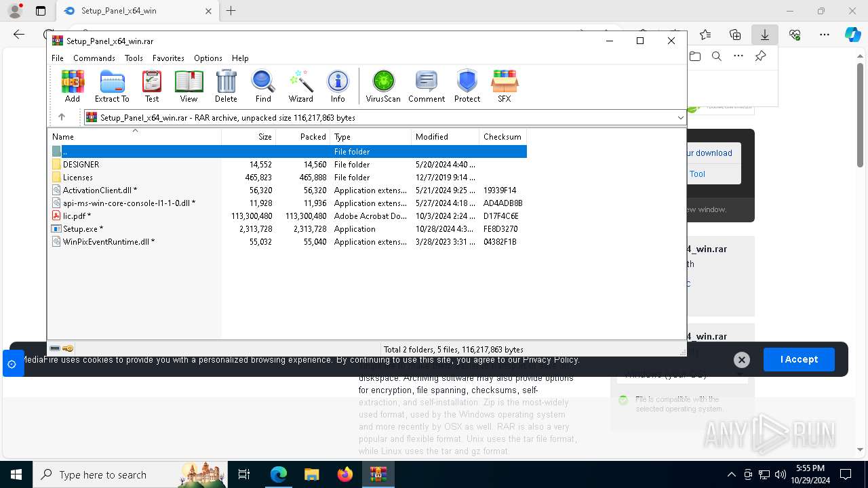Open Edge collections icon
868x488 pixels.
(735, 34)
